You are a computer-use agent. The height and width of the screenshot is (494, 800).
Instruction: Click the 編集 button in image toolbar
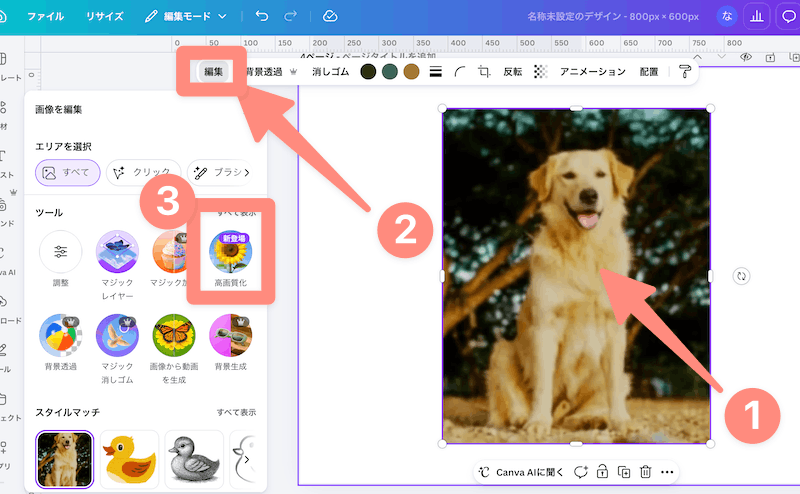click(x=213, y=71)
